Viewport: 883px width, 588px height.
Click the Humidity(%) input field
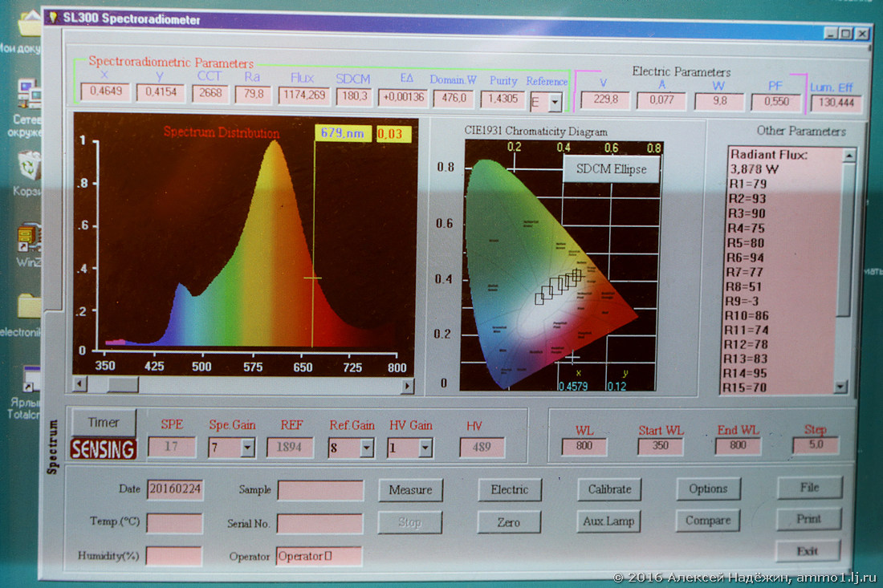click(173, 556)
